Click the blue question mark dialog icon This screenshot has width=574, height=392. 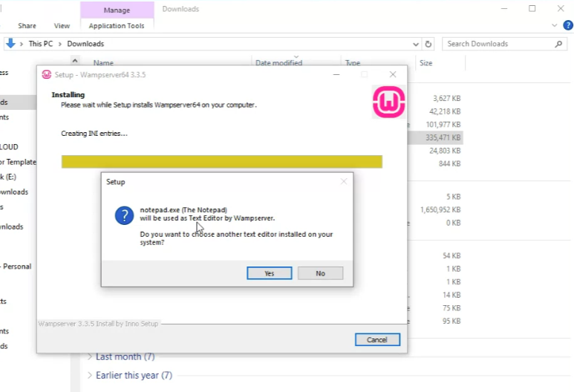(x=124, y=215)
